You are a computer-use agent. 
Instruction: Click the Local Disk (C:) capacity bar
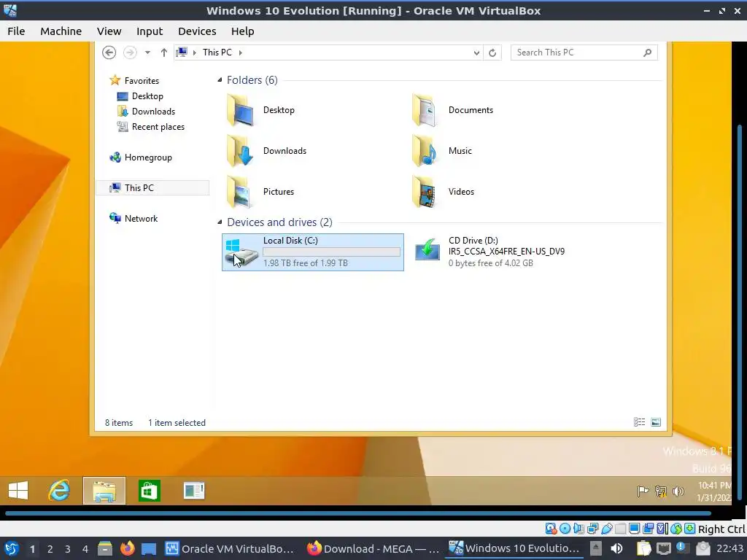pyautogui.click(x=332, y=252)
